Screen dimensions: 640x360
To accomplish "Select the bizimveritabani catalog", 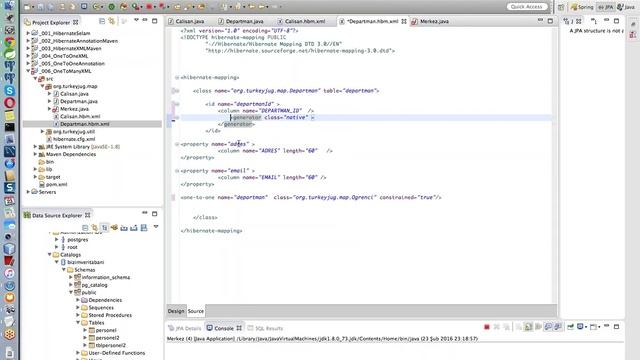I will (85, 262).
